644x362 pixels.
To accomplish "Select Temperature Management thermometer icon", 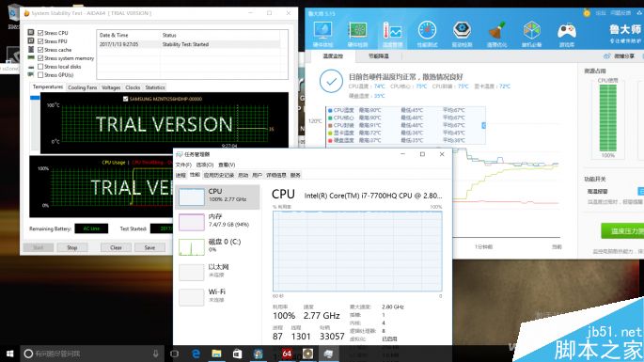I will [392, 31].
